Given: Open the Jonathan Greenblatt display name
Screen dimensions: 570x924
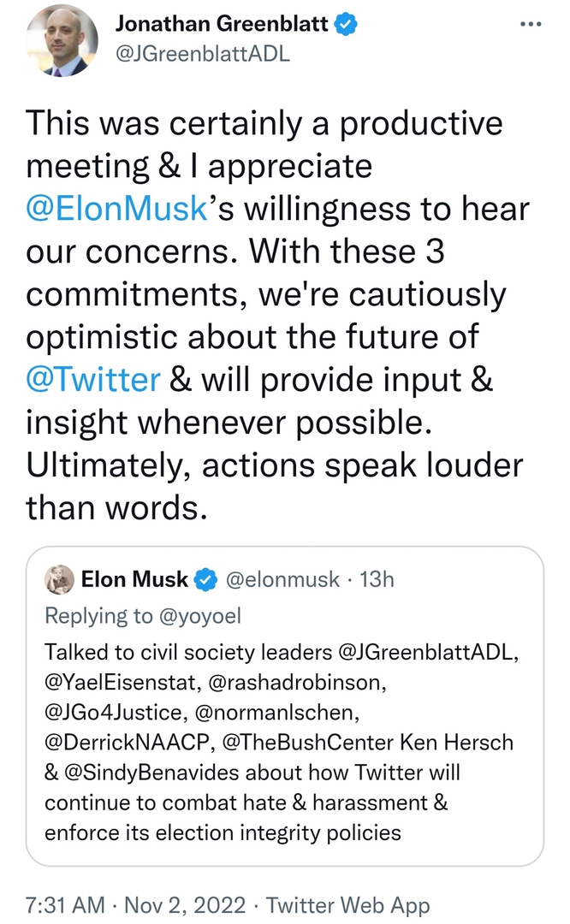Looking at the screenshot, I should tap(222, 25).
